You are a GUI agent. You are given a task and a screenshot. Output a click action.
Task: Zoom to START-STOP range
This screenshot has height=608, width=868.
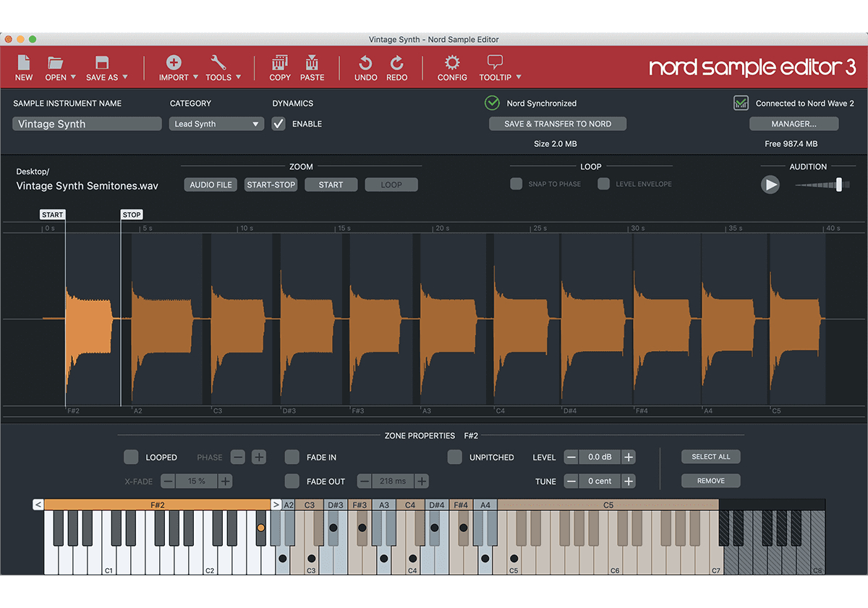point(271,185)
